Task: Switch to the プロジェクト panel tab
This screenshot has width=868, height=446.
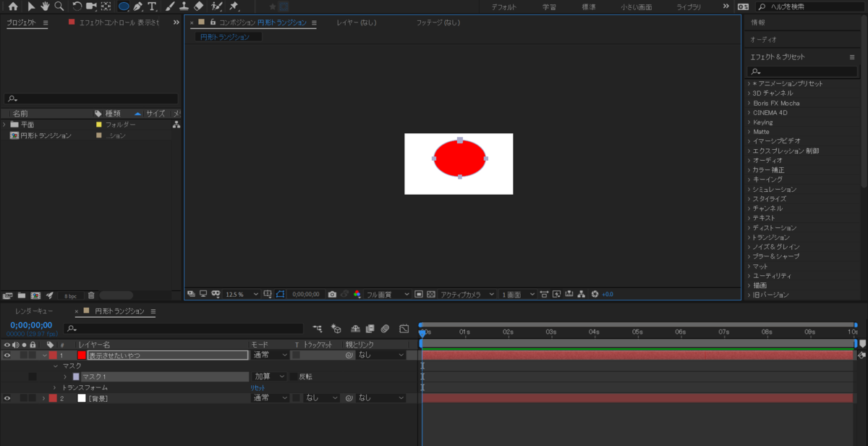Action: (x=22, y=22)
